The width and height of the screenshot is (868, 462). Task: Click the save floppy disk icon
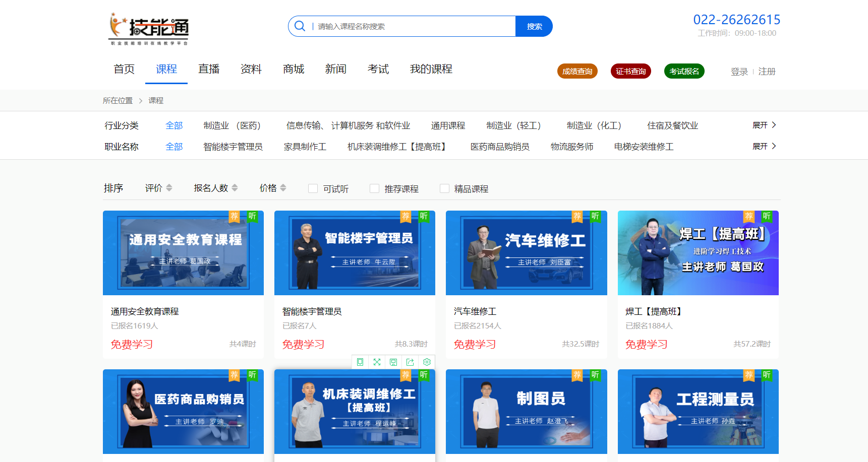click(x=393, y=362)
